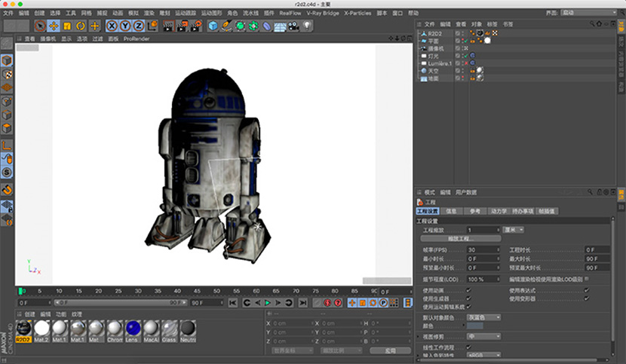Jump to the start of the timeline
626x364 pixels.
pyautogui.click(x=233, y=303)
